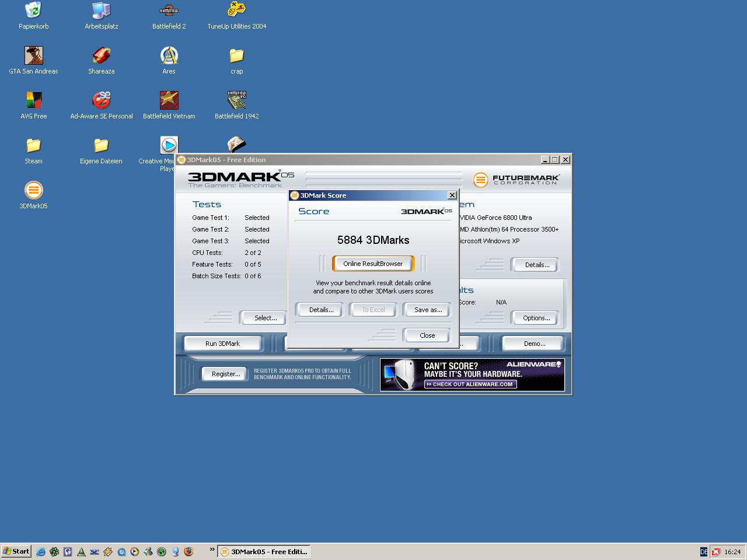Select the Battlefield Vietnam shortcut
This screenshot has height=560, width=747.
point(169,106)
